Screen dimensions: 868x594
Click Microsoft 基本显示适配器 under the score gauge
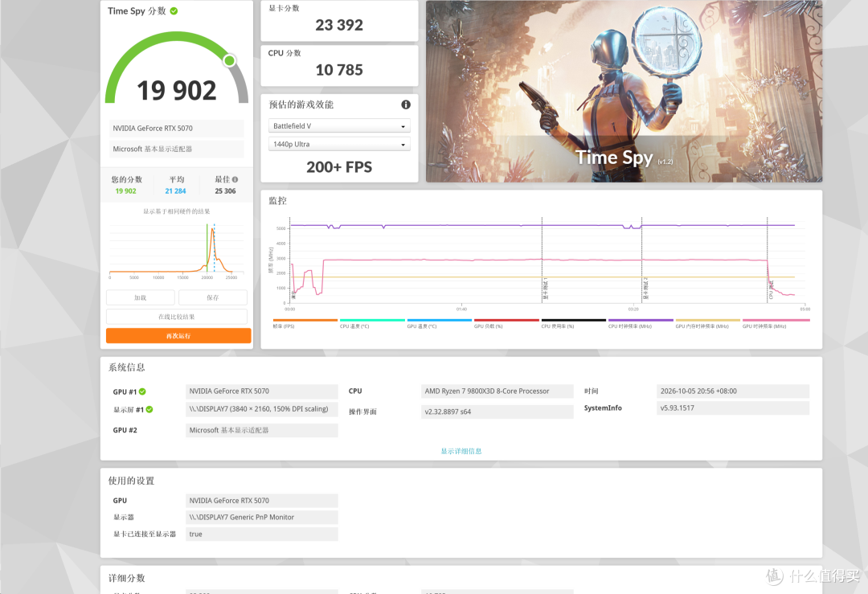coord(177,149)
